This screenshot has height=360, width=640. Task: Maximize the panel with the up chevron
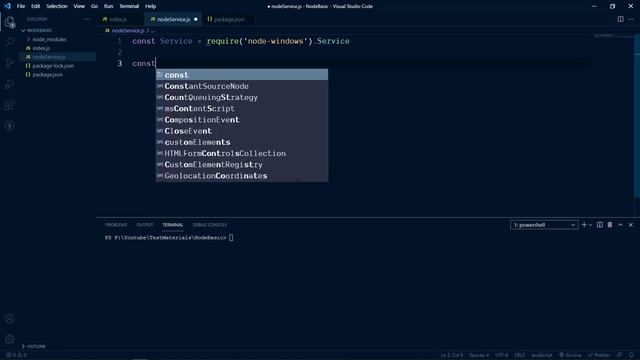620,225
